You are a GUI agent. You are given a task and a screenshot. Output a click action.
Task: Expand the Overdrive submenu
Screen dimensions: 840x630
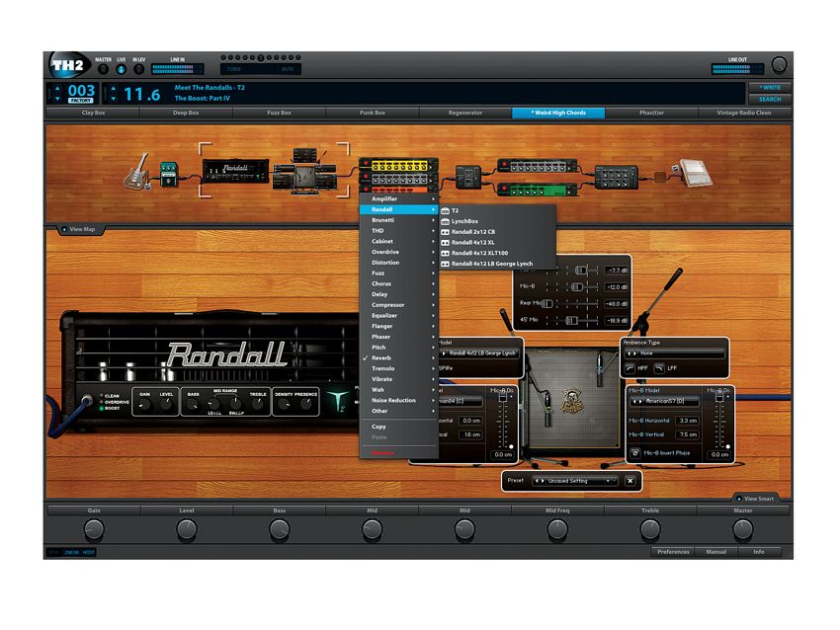399,252
